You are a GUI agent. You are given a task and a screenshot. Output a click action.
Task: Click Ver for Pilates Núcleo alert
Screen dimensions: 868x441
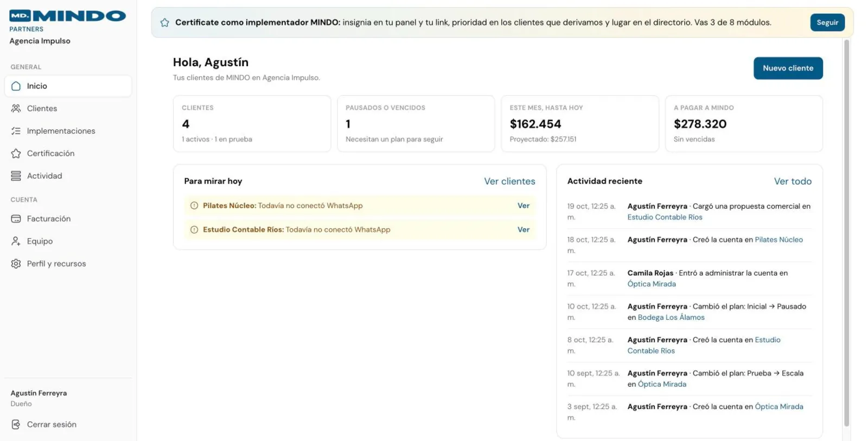pos(524,206)
